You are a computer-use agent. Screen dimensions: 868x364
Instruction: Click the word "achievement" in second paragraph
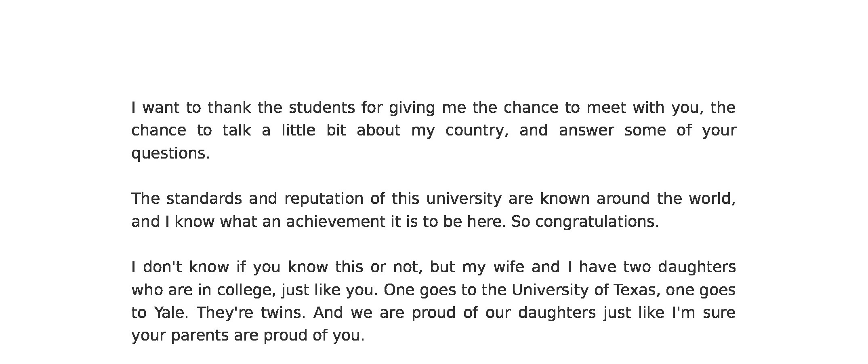pyautogui.click(x=336, y=222)
